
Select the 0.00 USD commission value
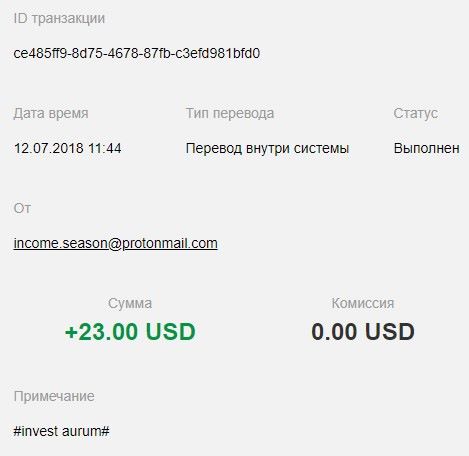(x=363, y=332)
